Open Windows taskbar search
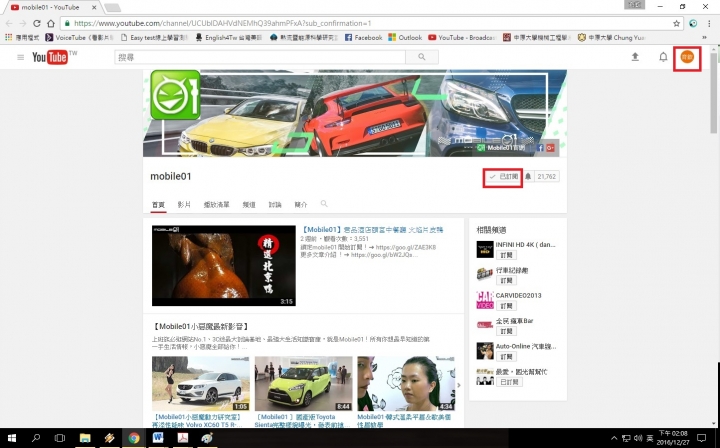 (36, 438)
